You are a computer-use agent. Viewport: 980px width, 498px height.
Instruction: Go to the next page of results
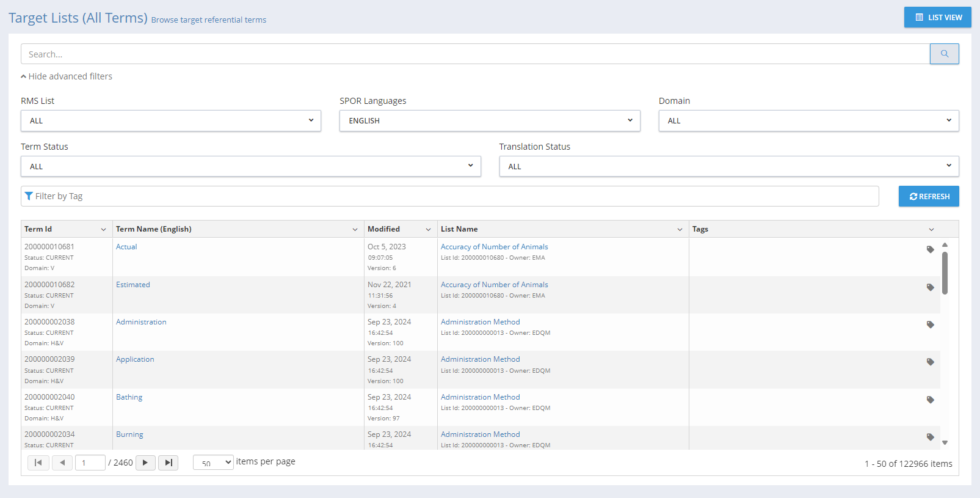tap(145, 463)
